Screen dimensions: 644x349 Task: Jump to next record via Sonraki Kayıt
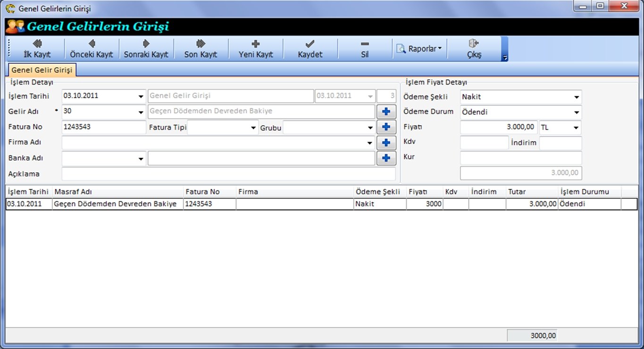[146, 49]
